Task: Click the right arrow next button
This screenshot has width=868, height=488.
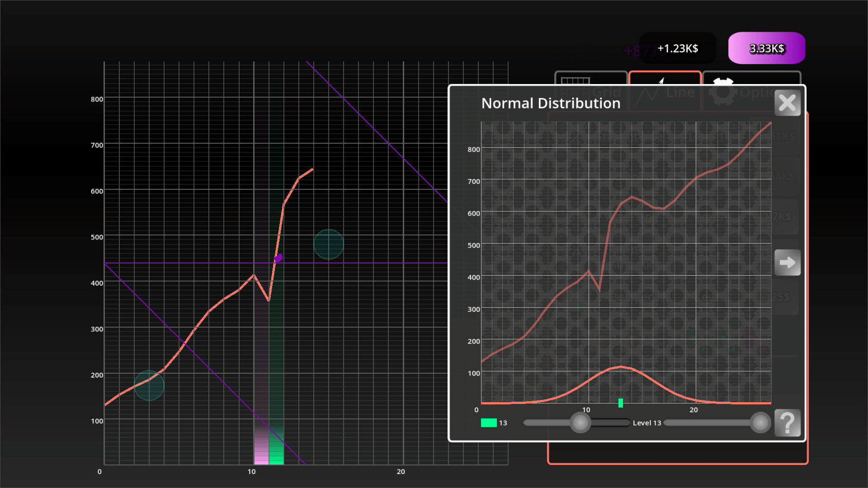Action: coord(787,263)
